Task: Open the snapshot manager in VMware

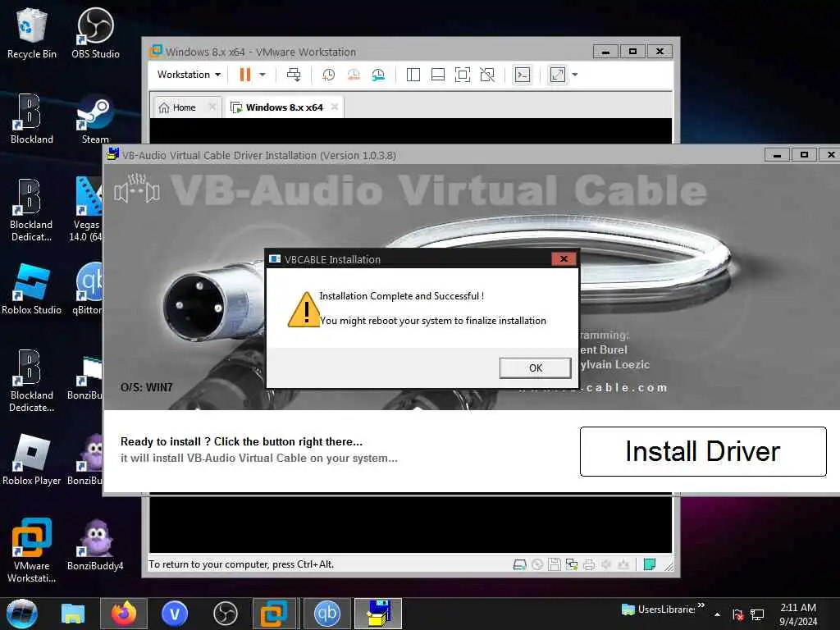Action: pos(378,75)
